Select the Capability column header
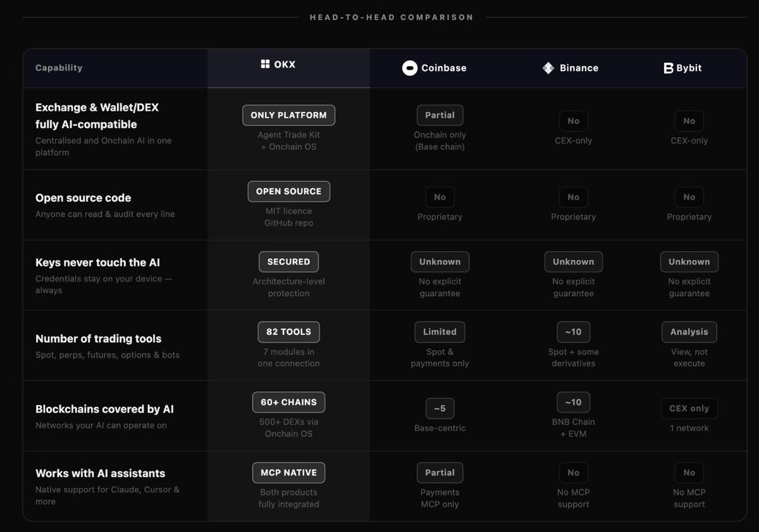759x532 pixels. [59, 68]
